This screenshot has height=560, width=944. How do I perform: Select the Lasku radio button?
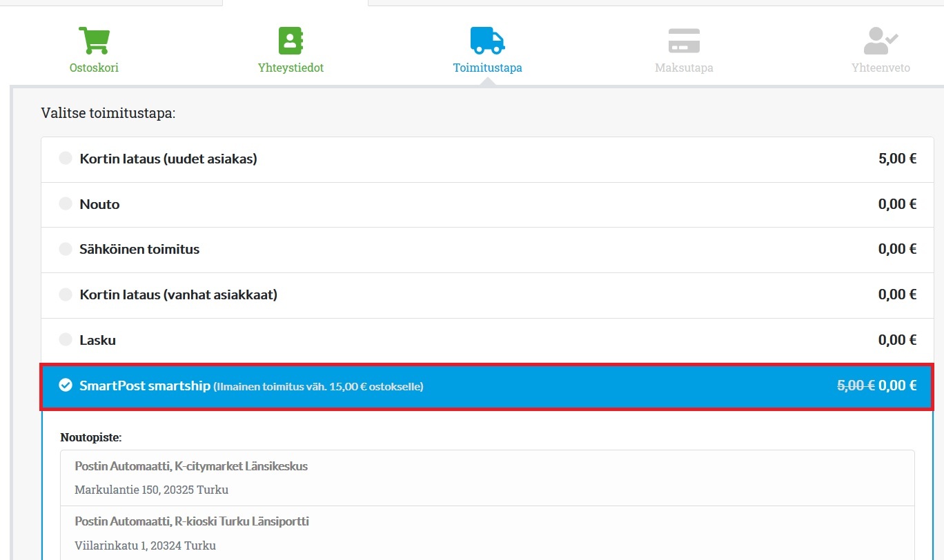(x=66, y=340)
